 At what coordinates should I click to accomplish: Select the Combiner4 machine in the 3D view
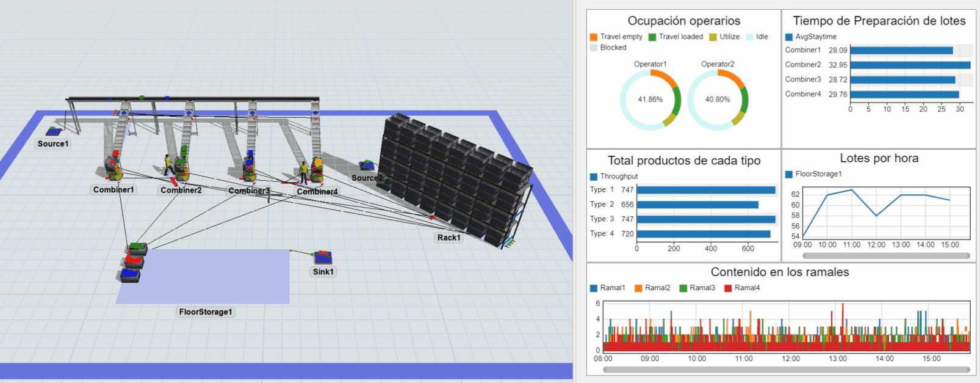coord(316,171)
